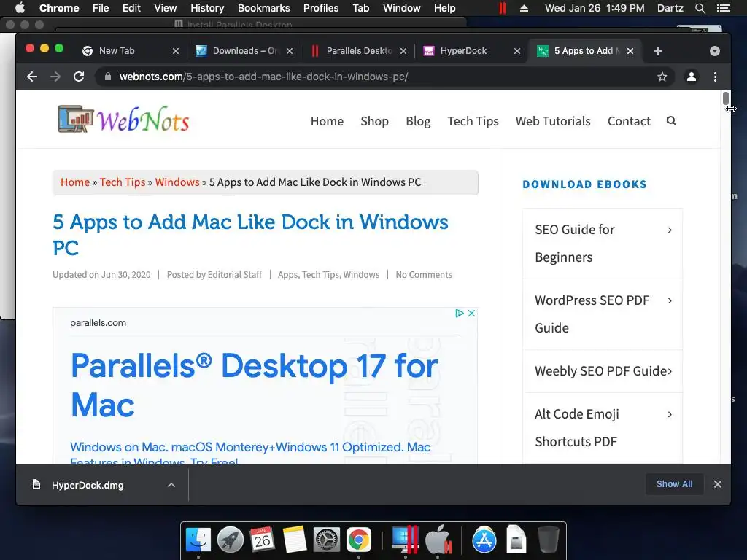Close the Downloads tab
The height and width of the screenshot is (560, 747).
[289, 51]
